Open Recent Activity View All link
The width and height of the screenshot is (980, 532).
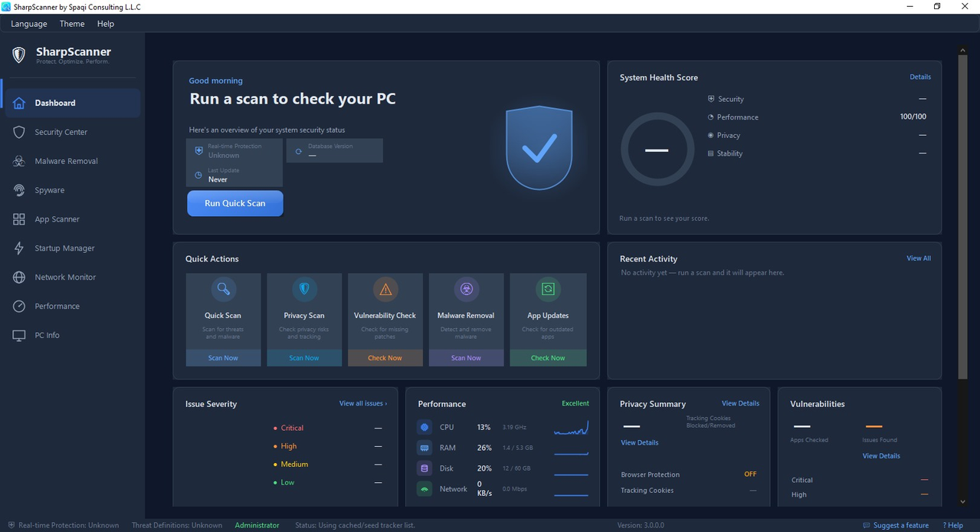(919, 258)
